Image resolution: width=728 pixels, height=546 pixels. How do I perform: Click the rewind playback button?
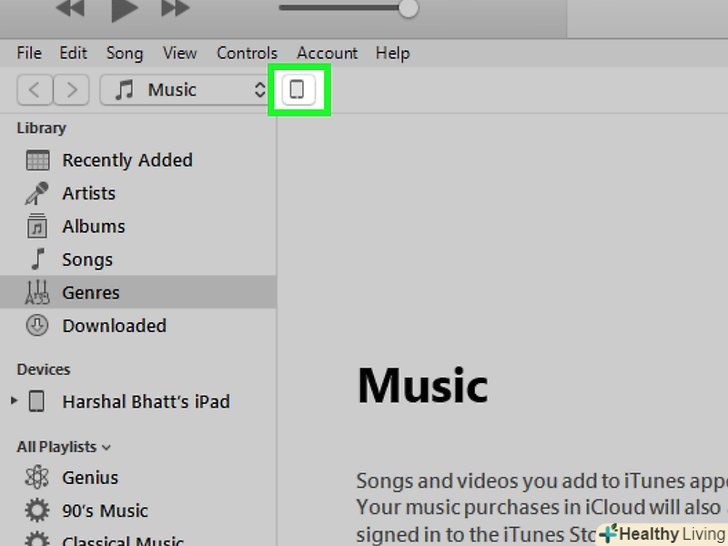(x=71, y=8)
